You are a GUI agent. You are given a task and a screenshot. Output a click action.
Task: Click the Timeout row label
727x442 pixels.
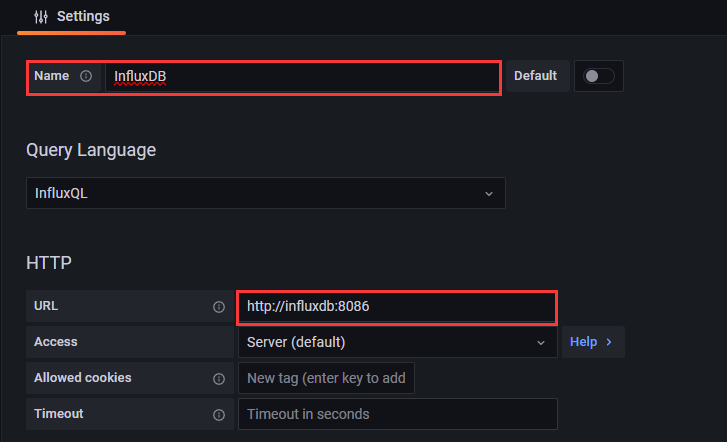click(x=59, y=414)
